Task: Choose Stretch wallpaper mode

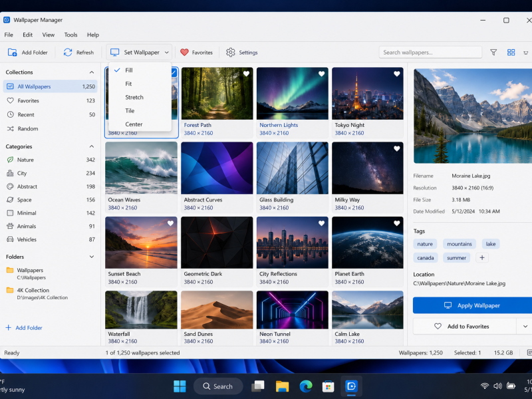Action: click(140, 97)
